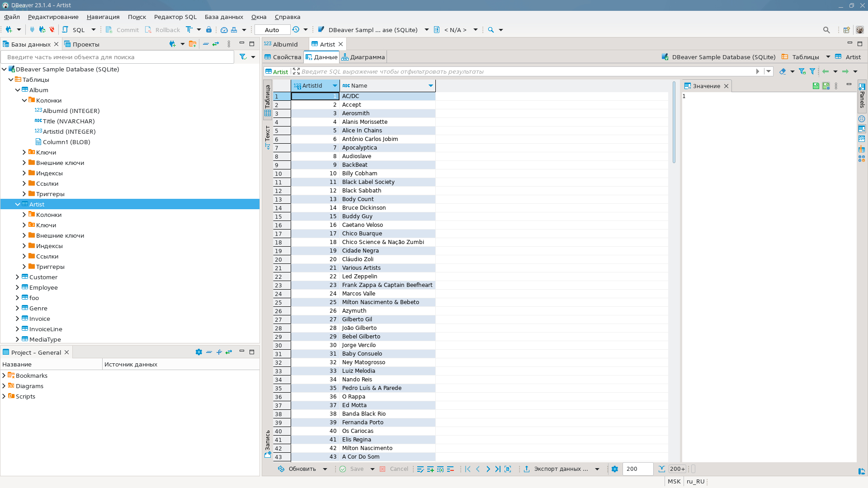Image resolution: width=868 pixels, height=488 pixels.
Task: Open the transaction log icon next to Auto
Action: [x=296, y=30]
